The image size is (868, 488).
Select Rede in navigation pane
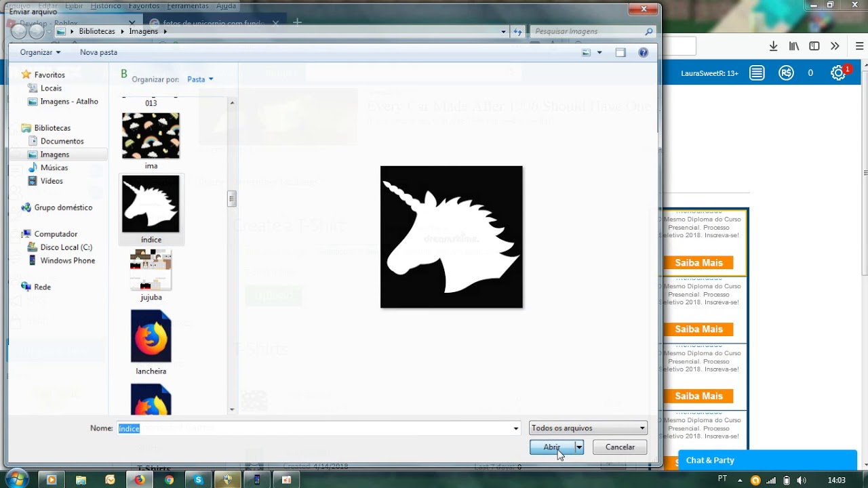42,287
